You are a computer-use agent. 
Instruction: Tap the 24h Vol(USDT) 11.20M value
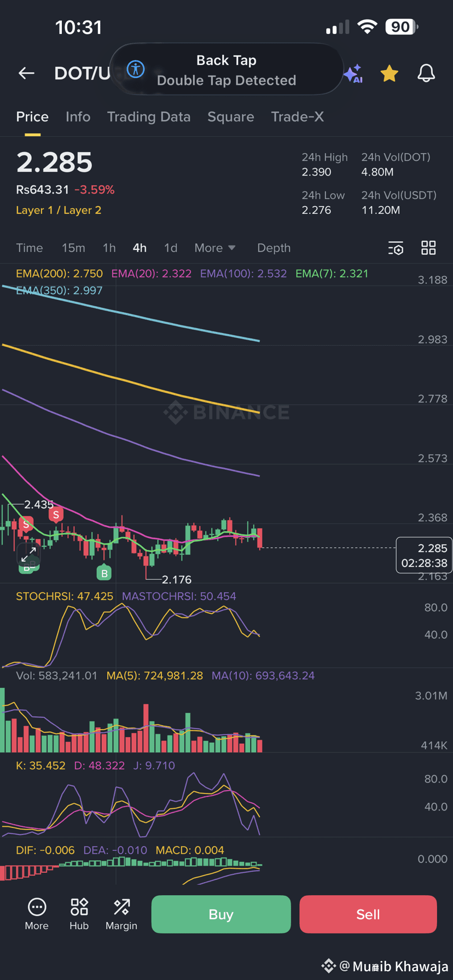tap(381, 210)
